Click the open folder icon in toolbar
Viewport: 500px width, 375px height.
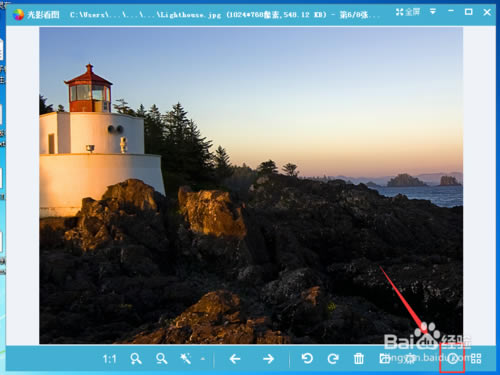pos(385,359)
